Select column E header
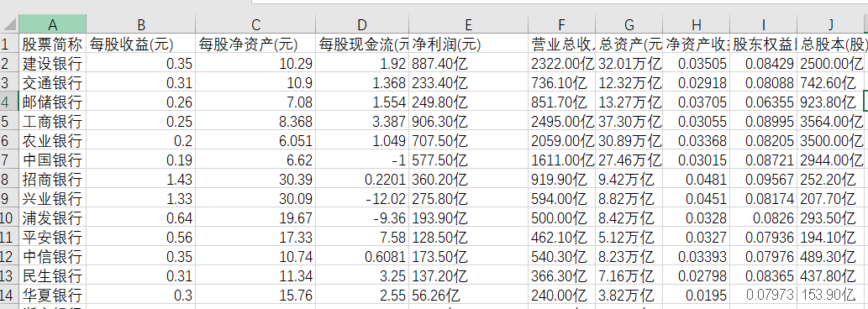 [468, 24]
